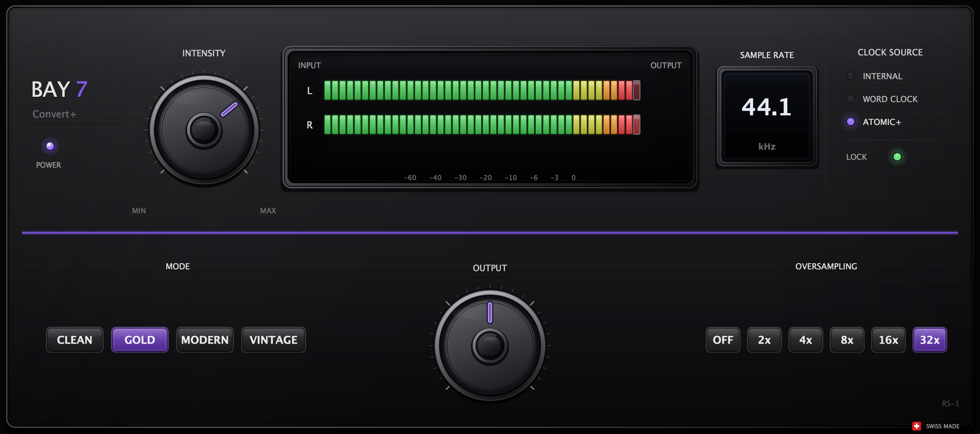Click the green LOCK indicator
The height and width of the screenshot is (434, 980).
pyautogui.click(x=897, y=157)
